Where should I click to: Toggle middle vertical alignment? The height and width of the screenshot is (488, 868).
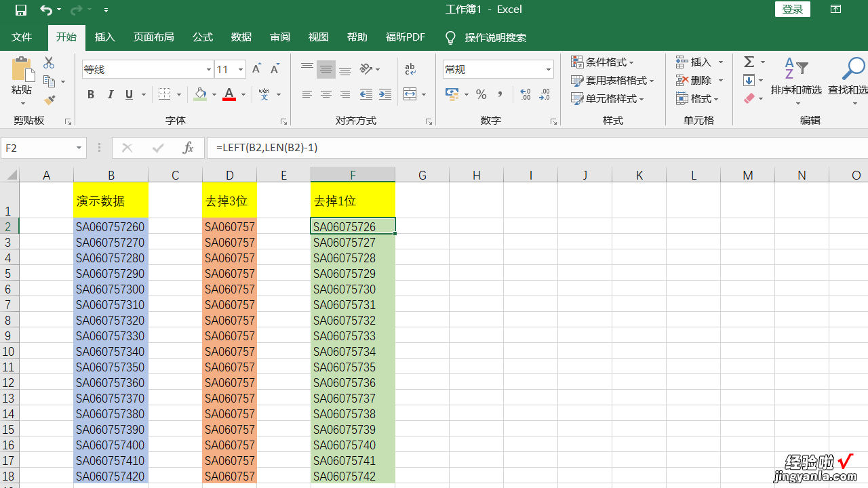click(326, 68)
